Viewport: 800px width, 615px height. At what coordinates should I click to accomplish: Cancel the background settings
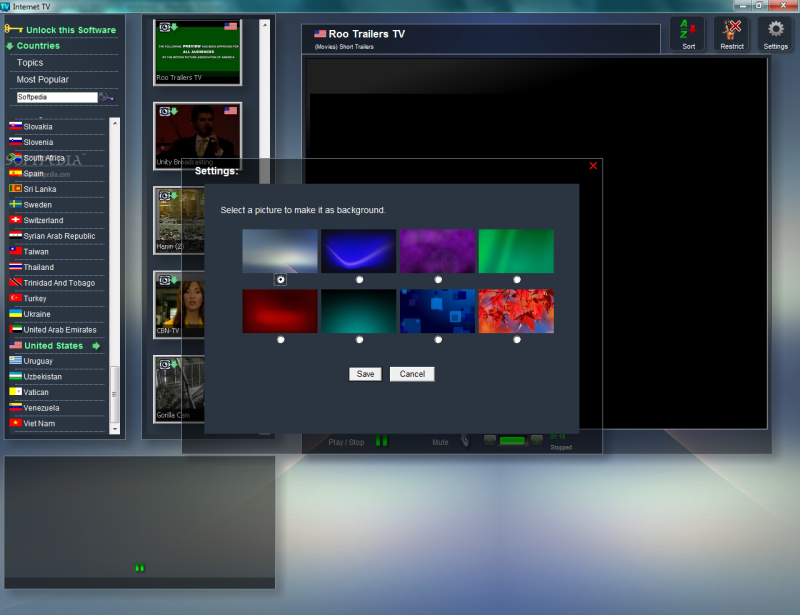tap(412, 374)
